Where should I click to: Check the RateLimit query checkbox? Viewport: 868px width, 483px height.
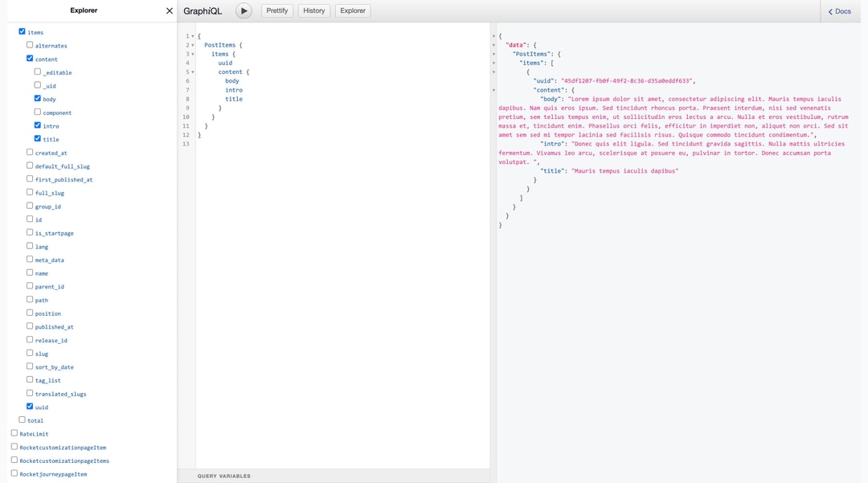pyautogui.click(x=14, y=433)
